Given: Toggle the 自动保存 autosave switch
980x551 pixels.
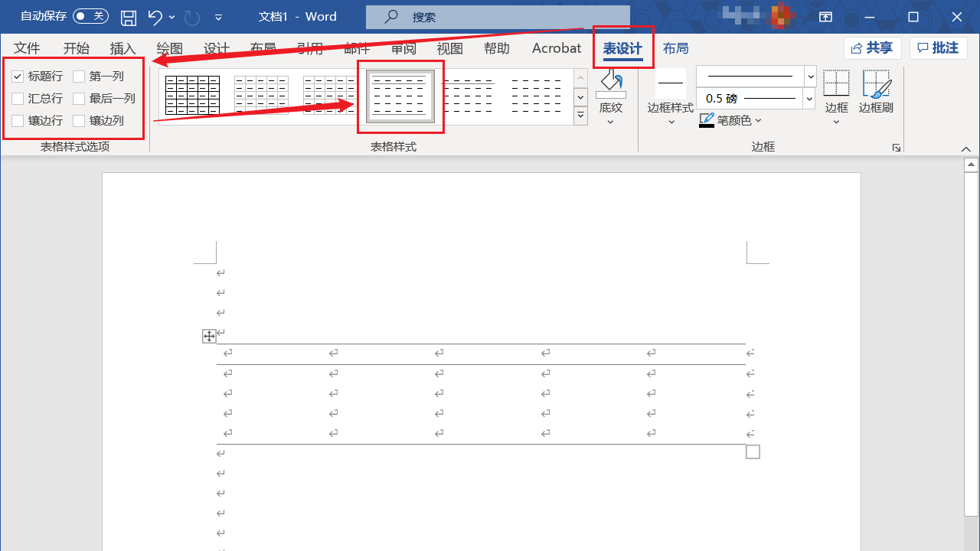Looking at the screenshot, I should pos(90,16).
